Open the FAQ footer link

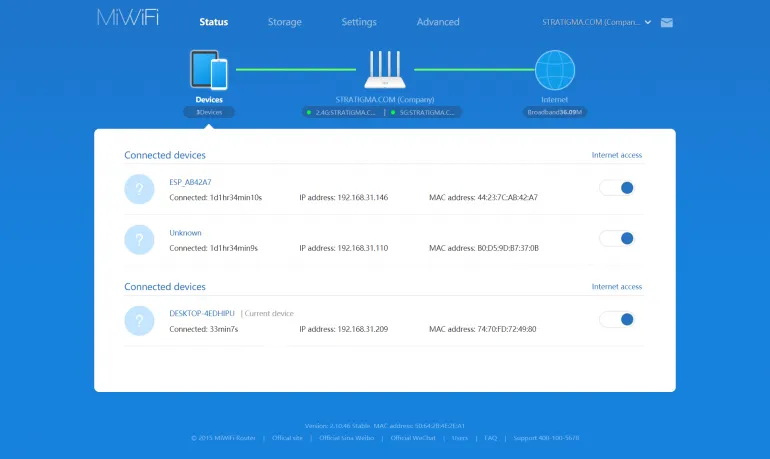pyautogui.click(x=490, y=438)
